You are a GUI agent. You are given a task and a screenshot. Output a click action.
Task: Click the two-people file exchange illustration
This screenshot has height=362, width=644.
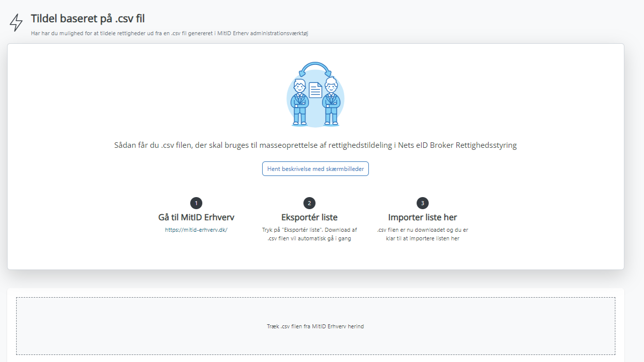315,95
